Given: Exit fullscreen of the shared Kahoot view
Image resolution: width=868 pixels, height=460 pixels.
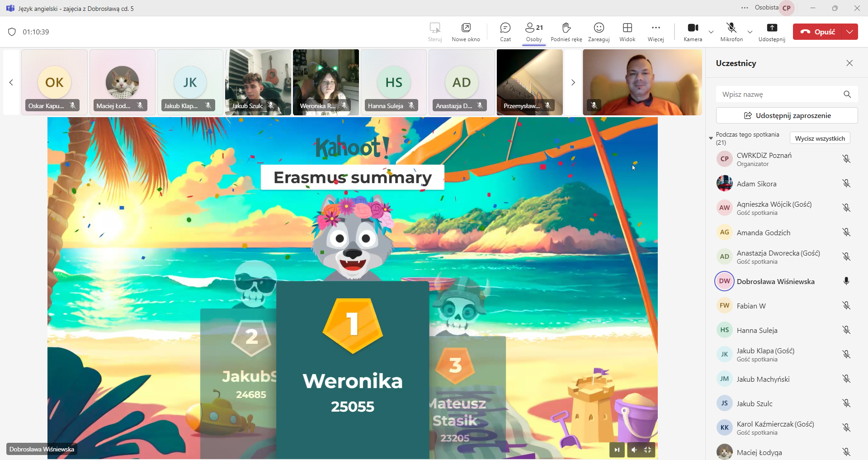Looking at the screenshot, I should (647, 450).
